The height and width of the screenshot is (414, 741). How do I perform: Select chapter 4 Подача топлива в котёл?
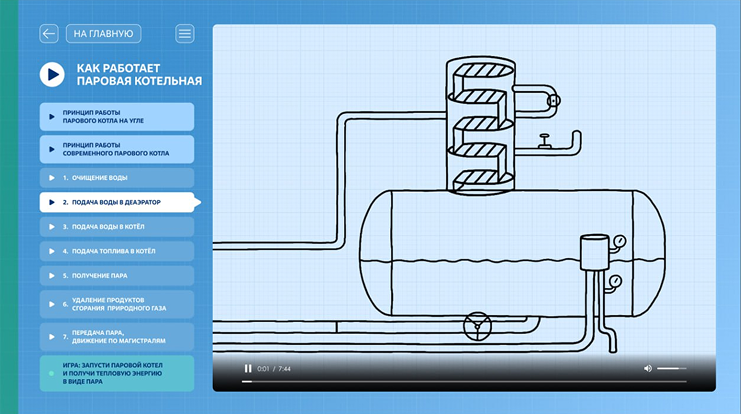[x=117, y=251]
